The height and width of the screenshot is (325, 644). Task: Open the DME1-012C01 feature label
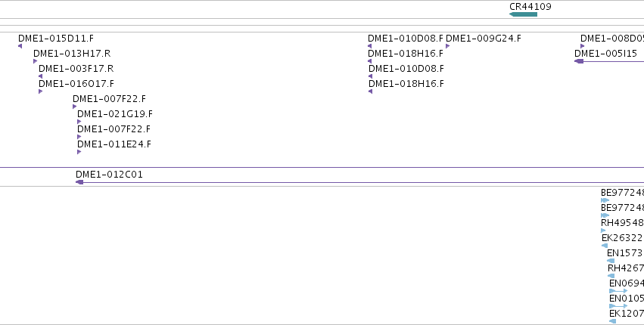point(109,175)
